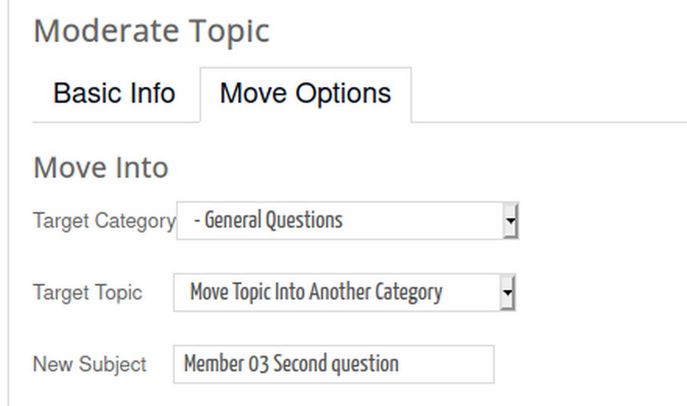
Task: Click the word 'Member' in New Subject
Action: tap(213, 364)
